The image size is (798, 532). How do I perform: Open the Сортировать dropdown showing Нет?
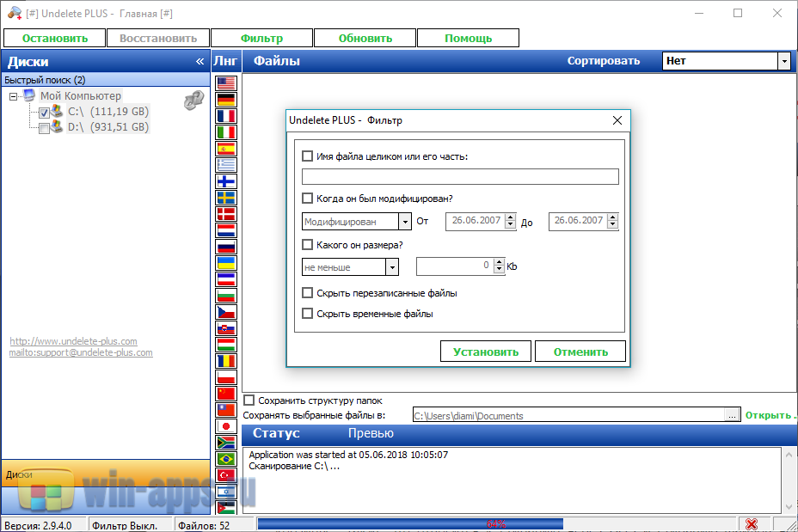784,61
